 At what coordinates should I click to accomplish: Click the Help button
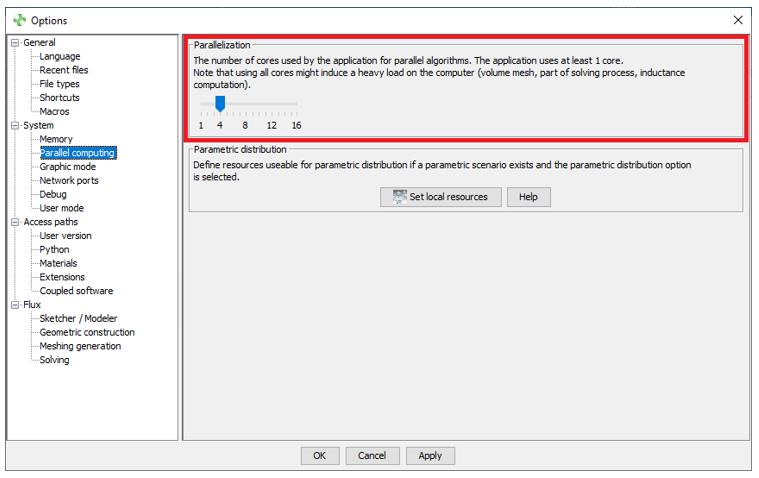pyautogui.click(x=528, y=197)
